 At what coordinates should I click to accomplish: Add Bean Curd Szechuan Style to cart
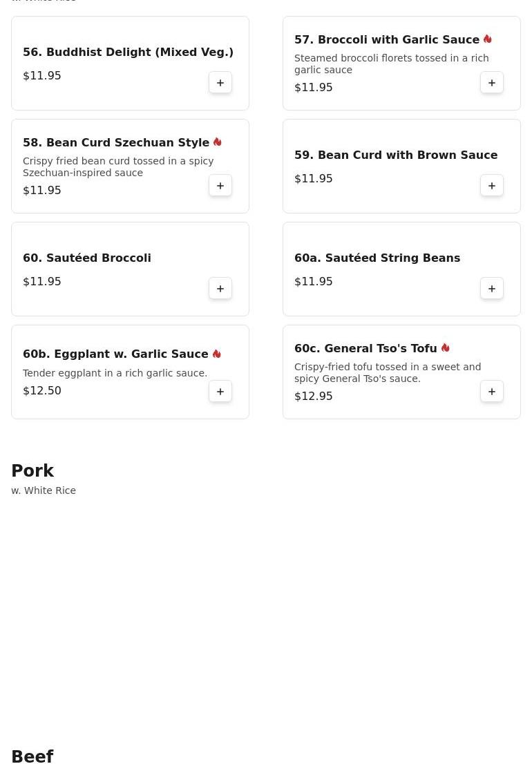click(220, 186)
